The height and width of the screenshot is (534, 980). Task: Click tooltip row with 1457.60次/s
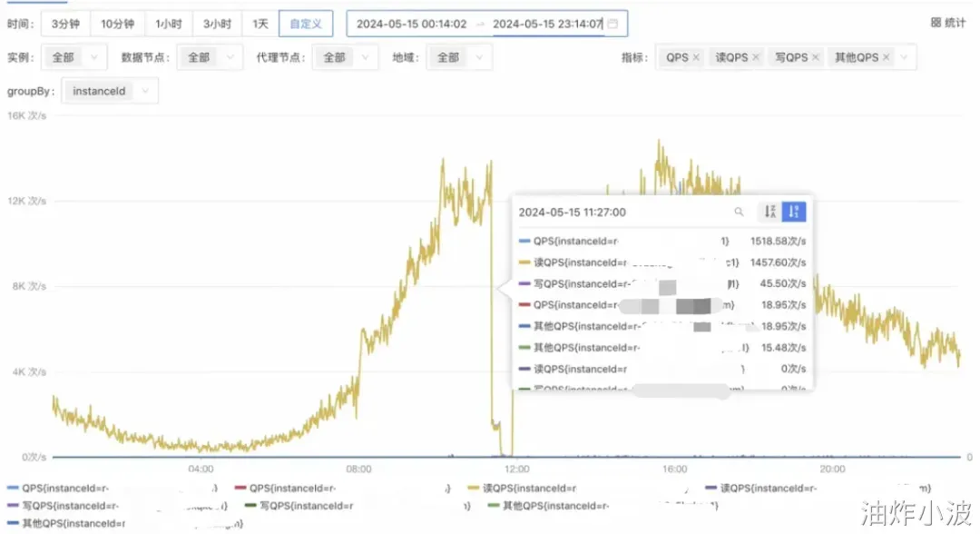point(661,262)
